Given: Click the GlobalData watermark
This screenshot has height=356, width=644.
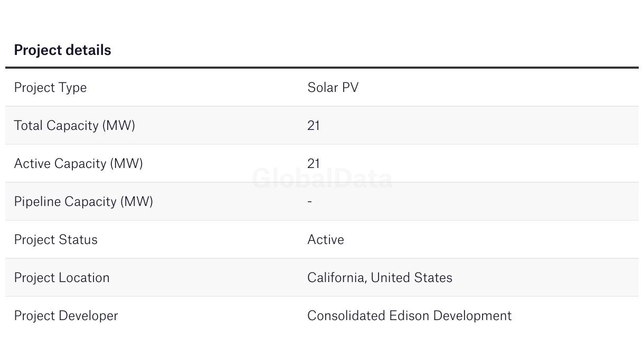Looking at the screenshot, I should [322, 179].
